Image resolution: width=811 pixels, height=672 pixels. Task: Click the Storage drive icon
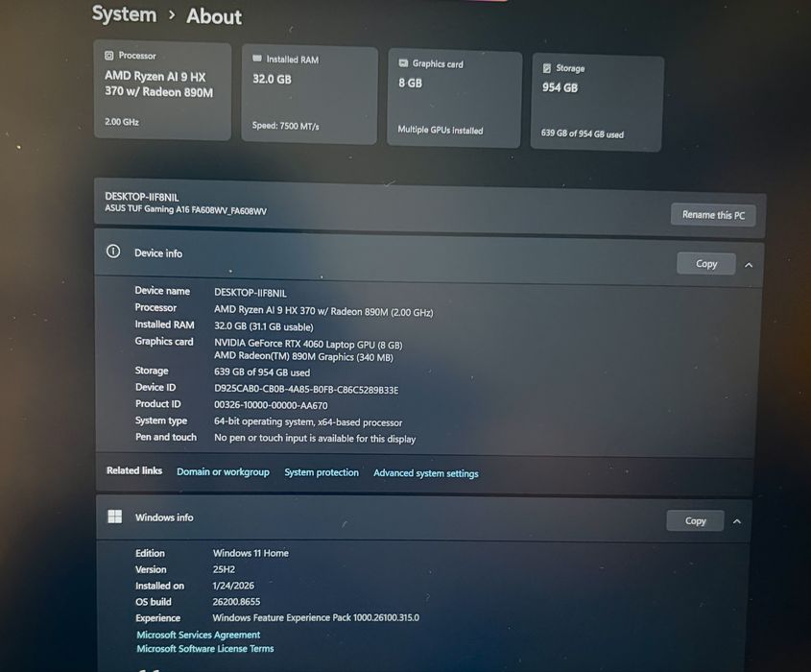tap(547, 68)
